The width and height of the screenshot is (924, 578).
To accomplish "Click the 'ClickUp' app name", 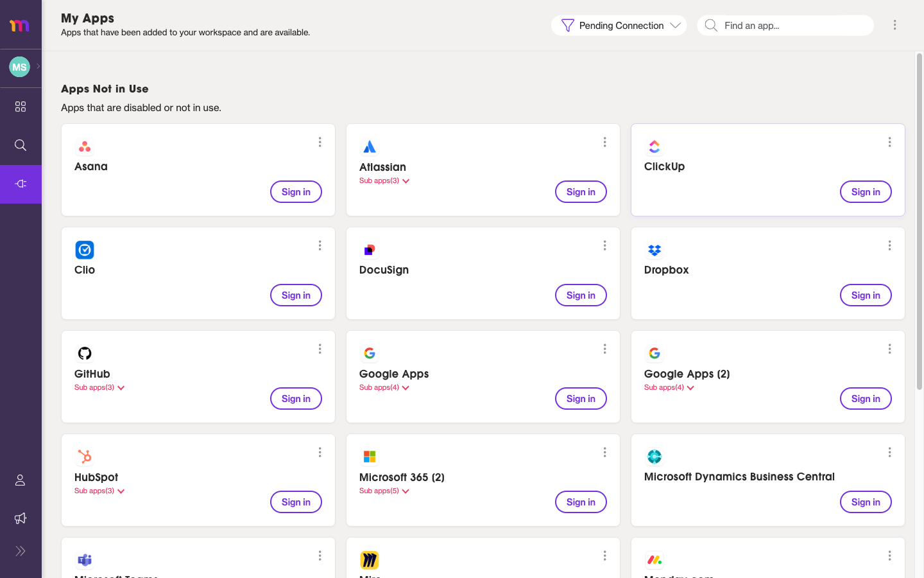I will [x=664, y=166].
